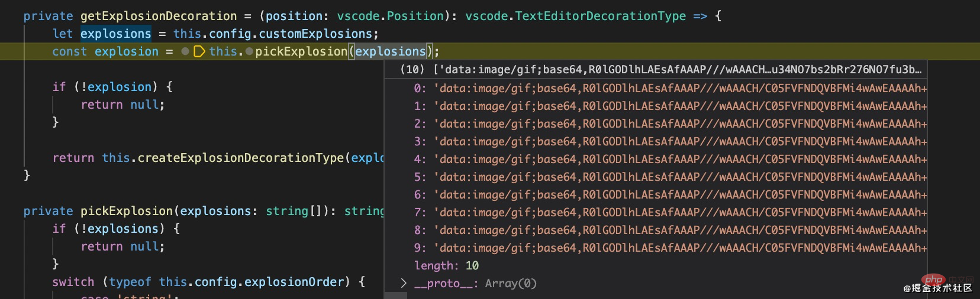Expand the __proto__ chevron arrow
The image size is (980, 299).
(x=404, y=283)
